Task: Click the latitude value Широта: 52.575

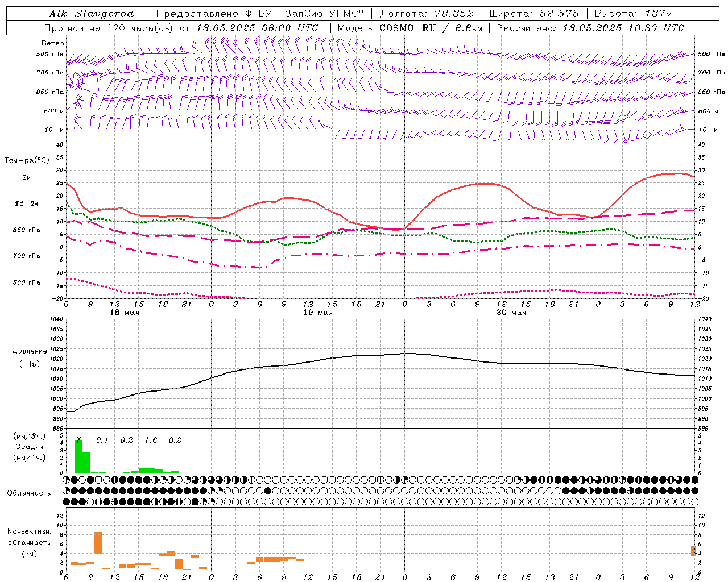Action: click(x=534, y=14)
